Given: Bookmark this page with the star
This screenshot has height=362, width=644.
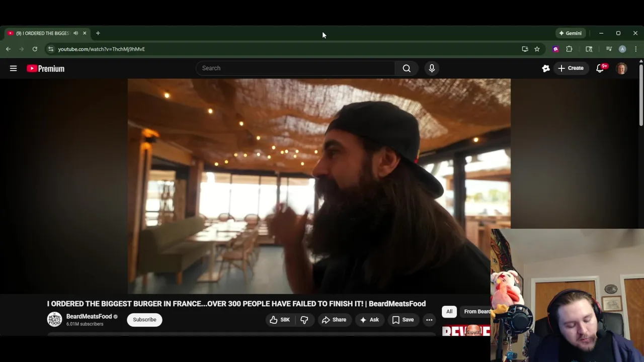Looking at the screenshot, I should pos(537,49).
